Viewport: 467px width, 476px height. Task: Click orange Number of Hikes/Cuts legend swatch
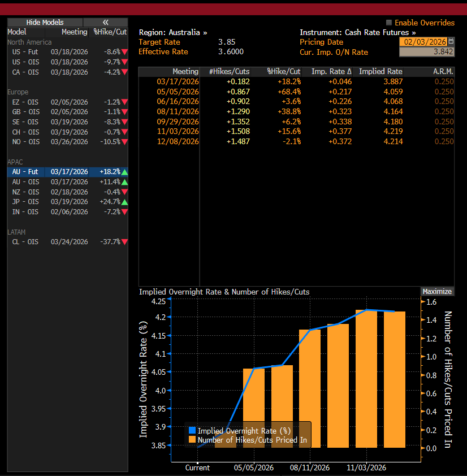tap(192, 439)
